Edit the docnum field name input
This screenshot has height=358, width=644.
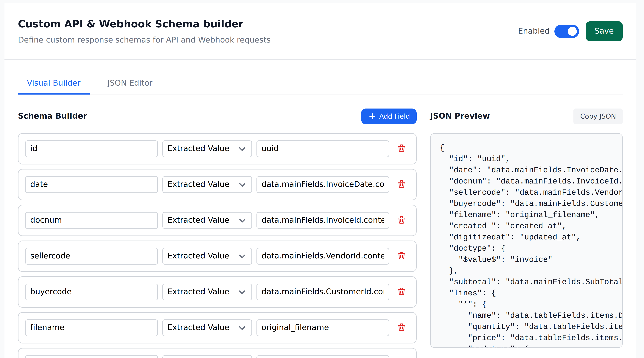(91, 220)
